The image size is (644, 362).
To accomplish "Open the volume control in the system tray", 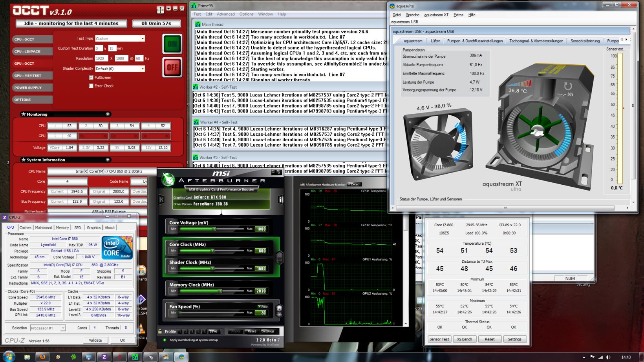I will coord(608,357).
